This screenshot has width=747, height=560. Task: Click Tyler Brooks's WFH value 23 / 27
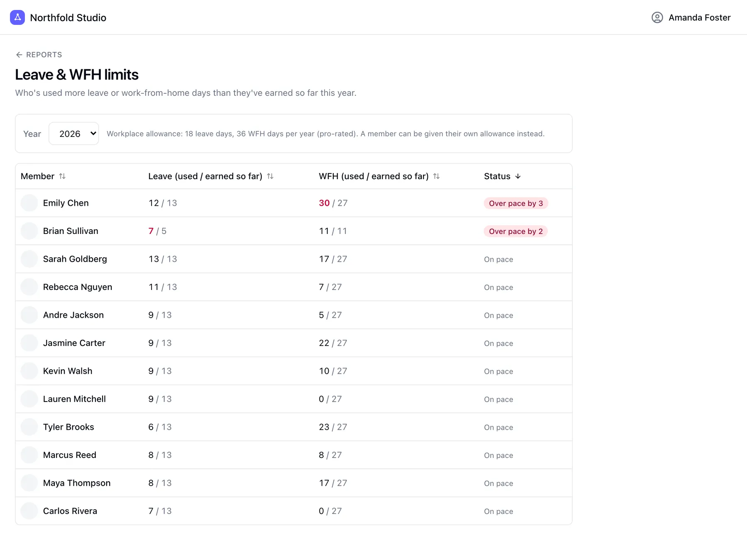(x=333, y=427)
